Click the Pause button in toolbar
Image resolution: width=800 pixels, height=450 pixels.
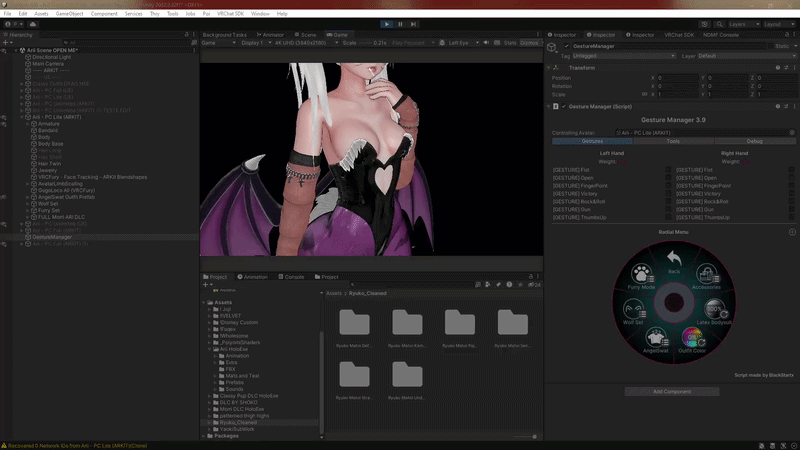coord(400,24)
